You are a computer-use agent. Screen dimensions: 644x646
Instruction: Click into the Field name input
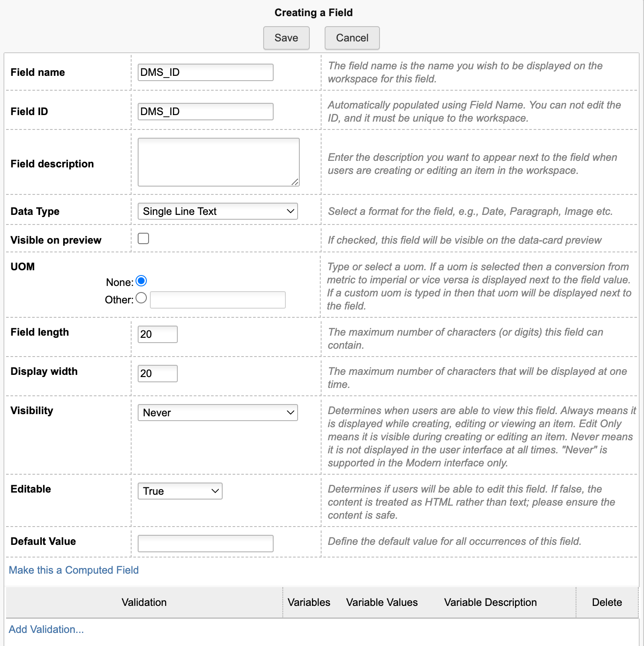tap(205, 72)
